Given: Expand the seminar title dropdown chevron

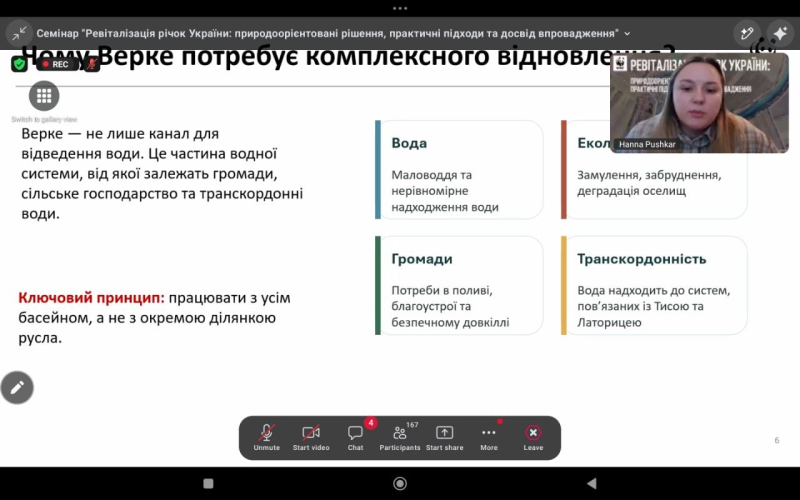Looking at the screenshot, I should click(627, 34).
